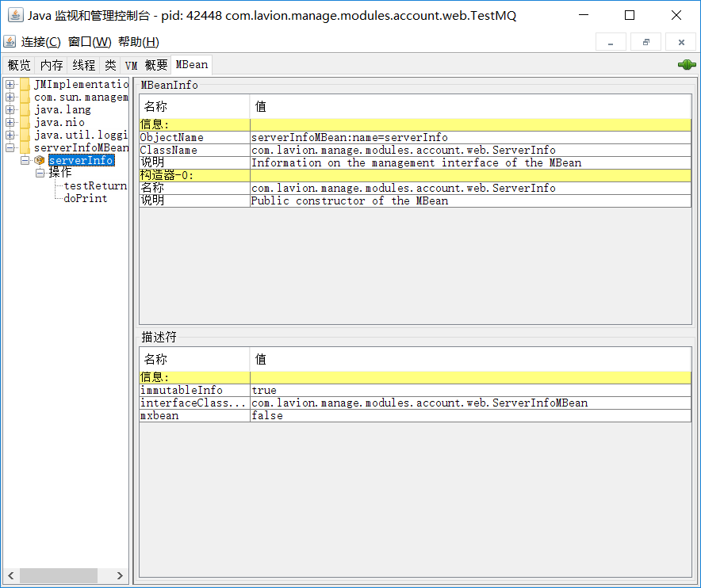The width and height of the screenshot is (701, 588).
Task: Click the right arrow of the horizontal scrollbar
Action: (121, 575)
